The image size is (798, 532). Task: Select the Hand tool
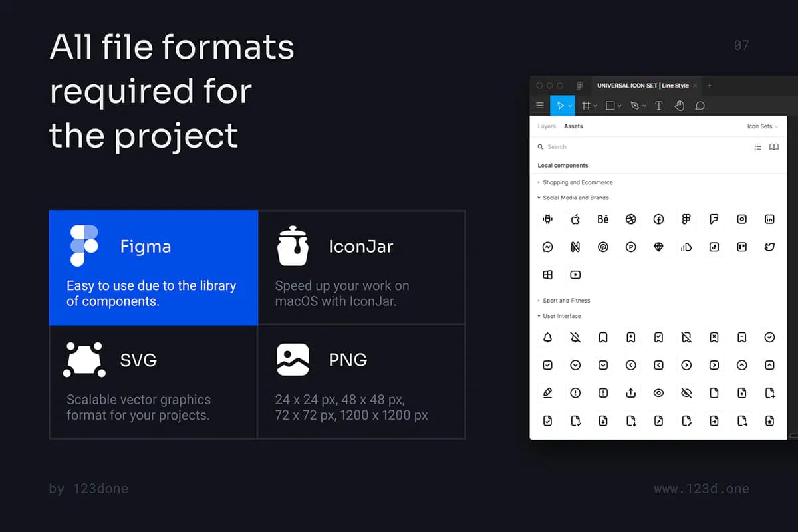680,106
